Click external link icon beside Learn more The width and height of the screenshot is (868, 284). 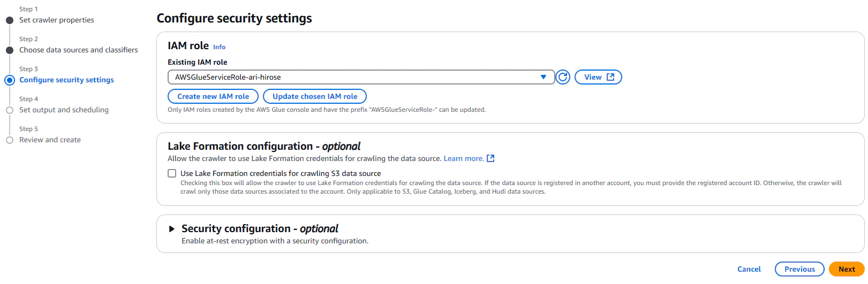coord(490,158)
